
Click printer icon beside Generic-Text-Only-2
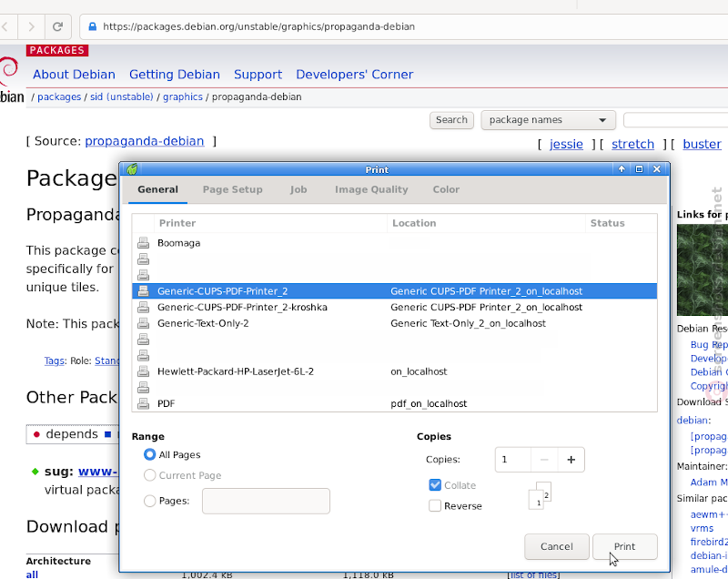click(x=144, y=323)
